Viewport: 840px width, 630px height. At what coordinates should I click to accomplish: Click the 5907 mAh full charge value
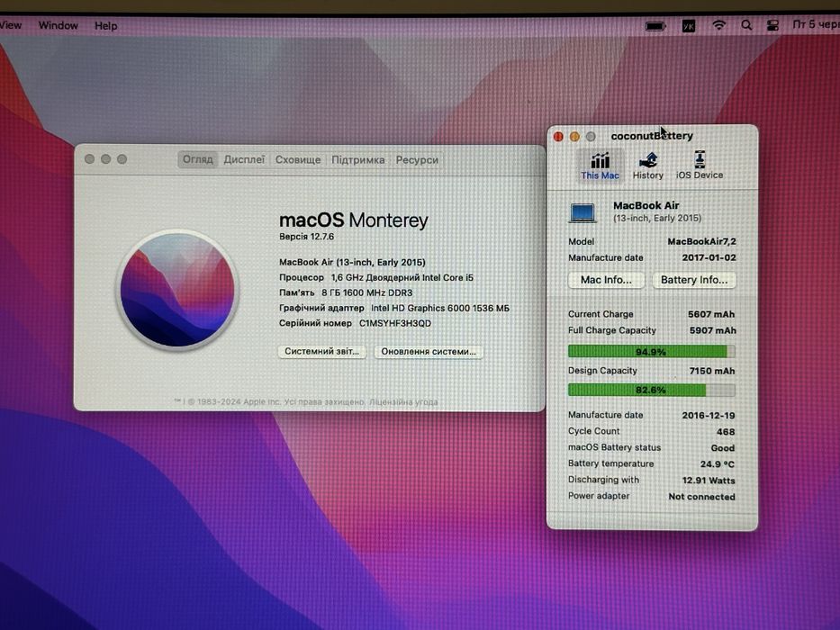[x=712, y=330]
